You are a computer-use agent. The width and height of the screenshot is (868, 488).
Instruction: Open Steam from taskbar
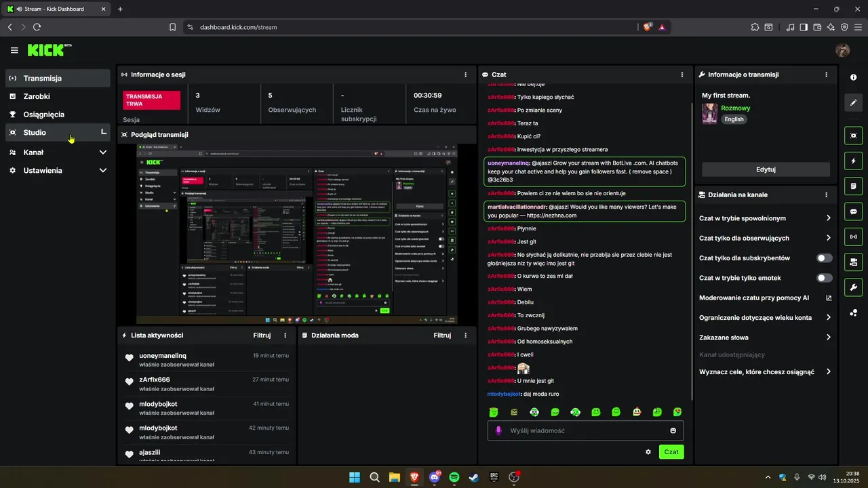click(474, 477)
